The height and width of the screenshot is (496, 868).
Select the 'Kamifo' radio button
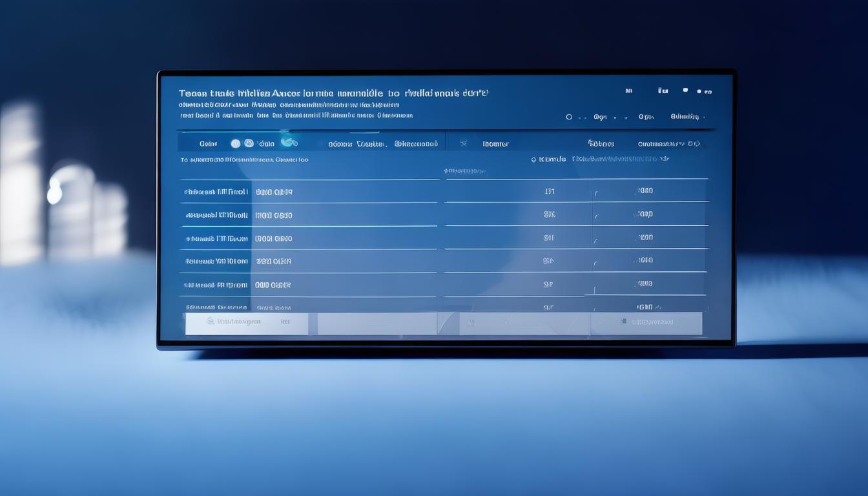pos(533,159)
